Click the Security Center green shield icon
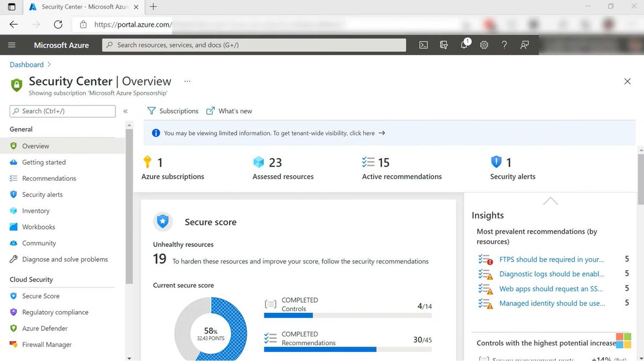Screen dimensions: 644x361 tap(17, 85)
